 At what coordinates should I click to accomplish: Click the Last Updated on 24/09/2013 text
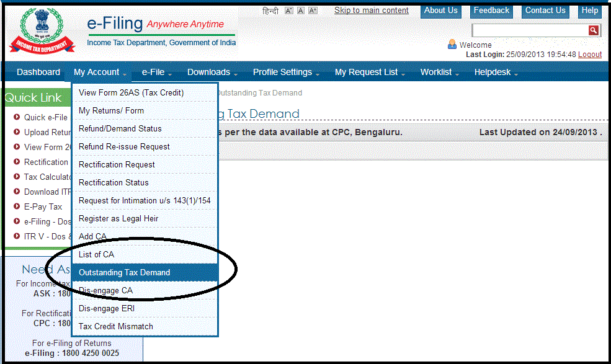point(540,132)
